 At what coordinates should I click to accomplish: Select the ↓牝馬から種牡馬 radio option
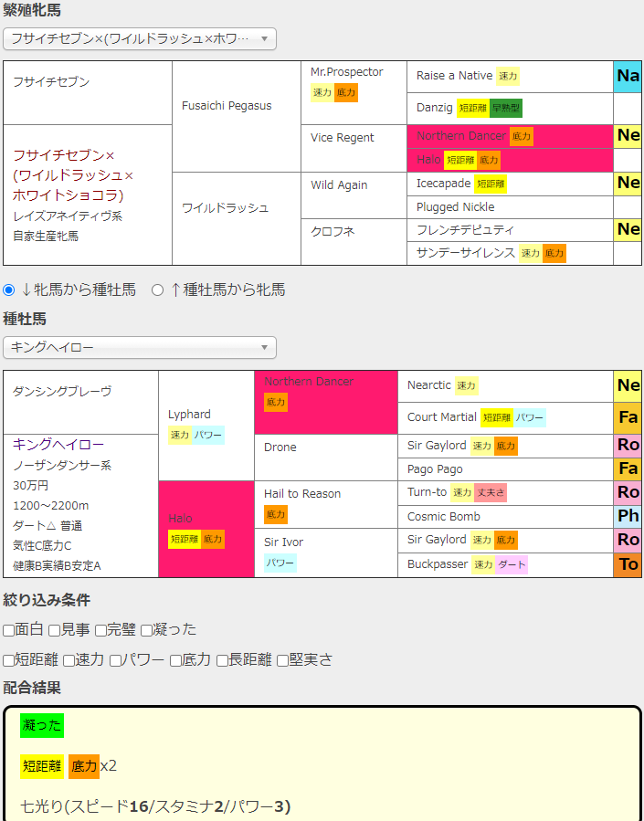pos(9,289)
